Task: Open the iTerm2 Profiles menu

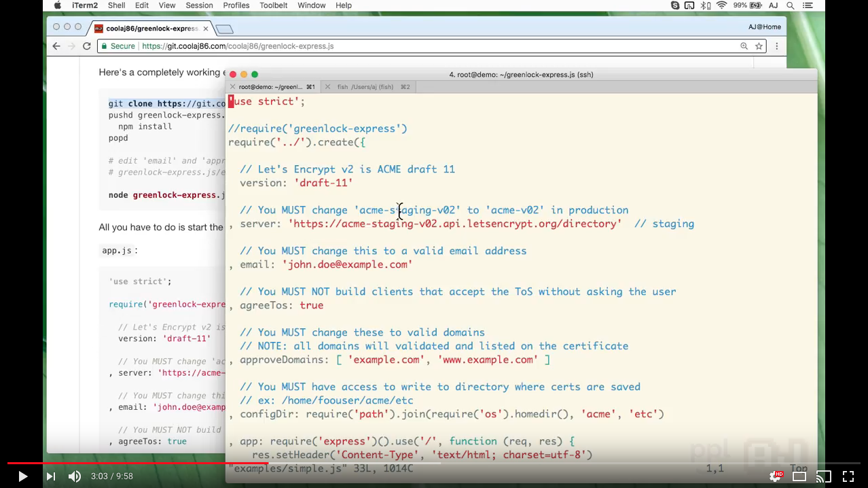Action: click(236, 5)
